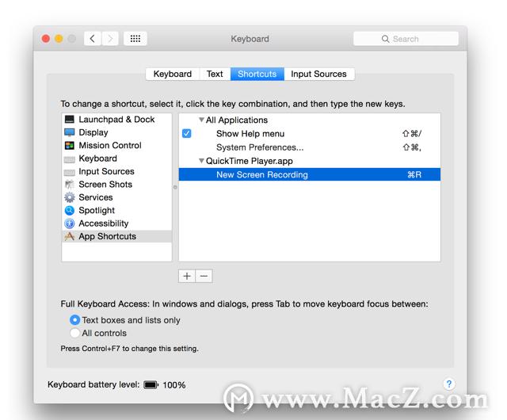Image resolution: width=507 pixels, height=420 pixels.
Task: Add a shortcut with the plus button
Action: pyautogui.click(x=187, y=277)
